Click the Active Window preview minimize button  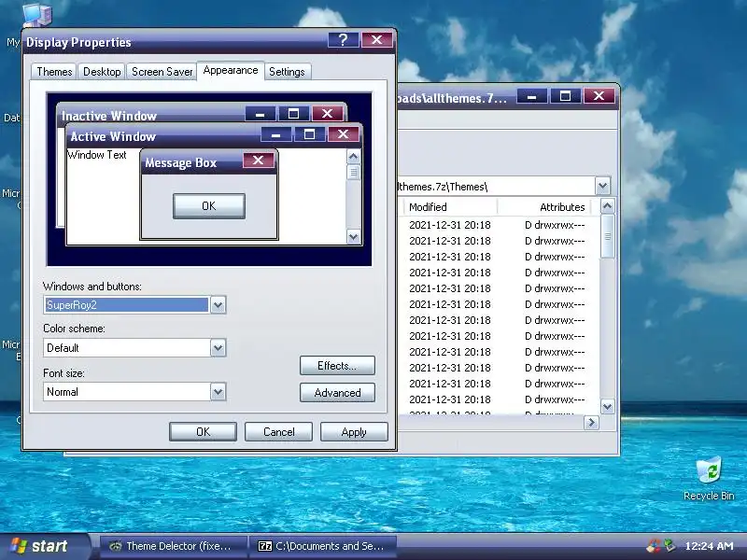point(275,134)
